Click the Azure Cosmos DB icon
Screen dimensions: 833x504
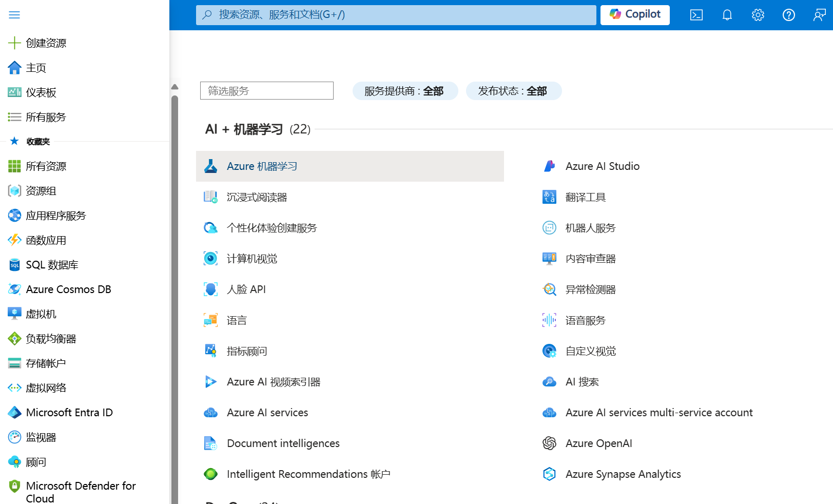pyautogui.click(x=14, y=289)
